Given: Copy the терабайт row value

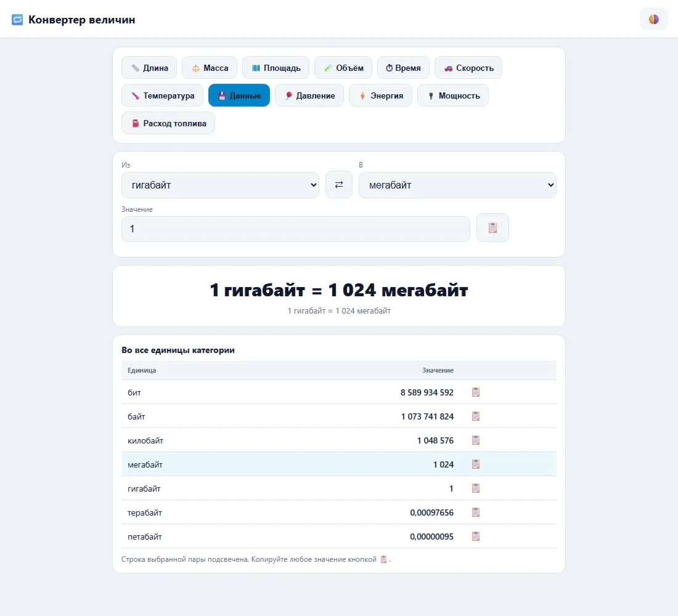Looking at the screenshot, I should tap(476, 513).
